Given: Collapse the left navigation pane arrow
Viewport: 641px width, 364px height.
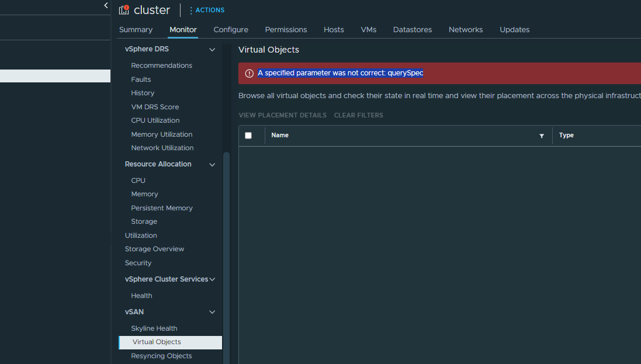Looking at the screenshot, I should tap(106, 5).
